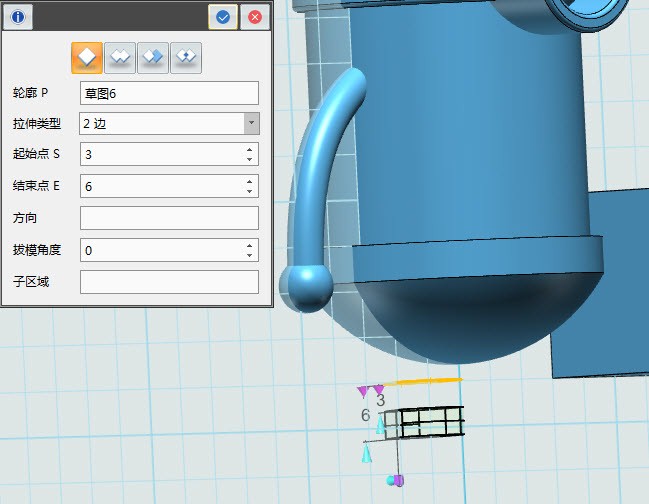Select the add (union) operation icon
This screenshot has width=649, height=504.
tap(120, 58)
